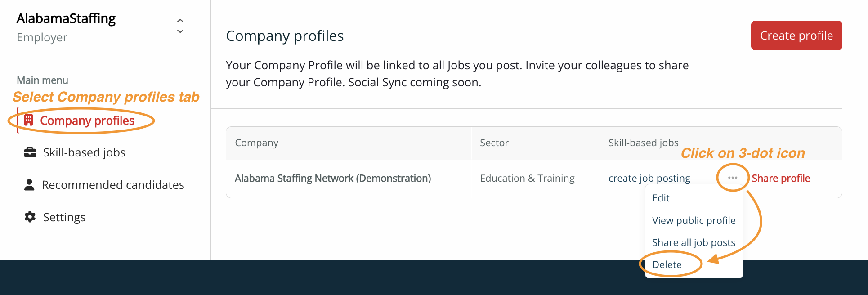Expand the AlabamaStaffing account switcher
The image size is (868, 295).
click(x=180, y=26)
